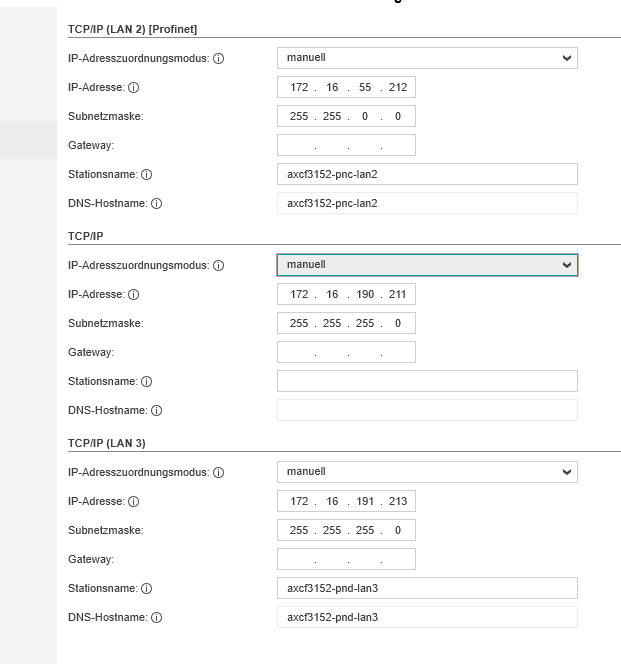621x664 pixels.
Task: Open highlighted TCP/IP manuell mode dropdown
Action: tap(427, 265)
